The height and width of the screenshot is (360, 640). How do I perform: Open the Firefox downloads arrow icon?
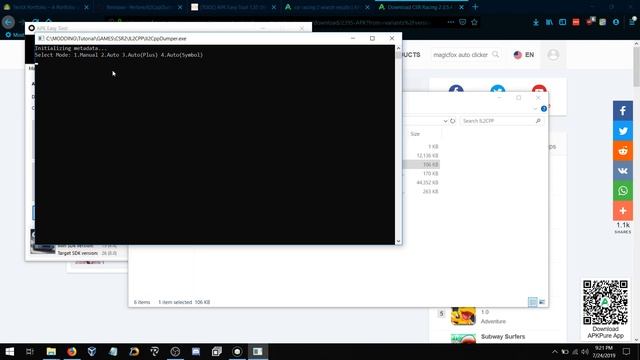click(536, 22)
